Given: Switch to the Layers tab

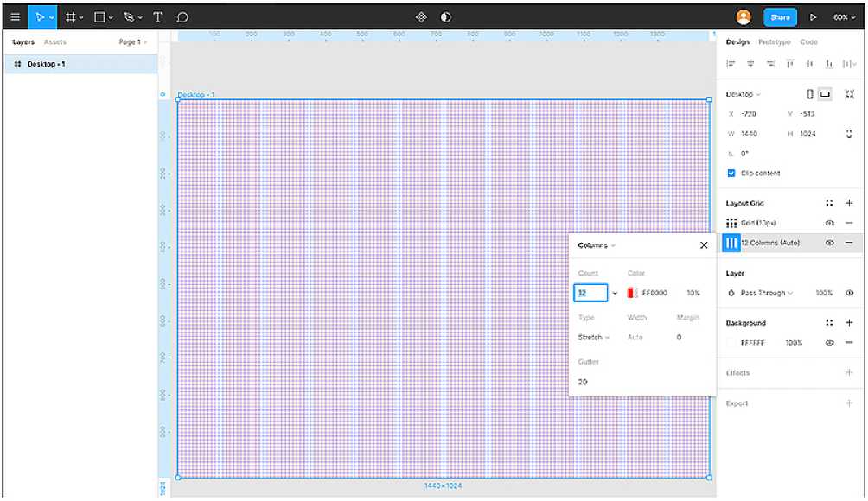Looking at the screenshot, I should pyautogui.click(x=23, y=42).
